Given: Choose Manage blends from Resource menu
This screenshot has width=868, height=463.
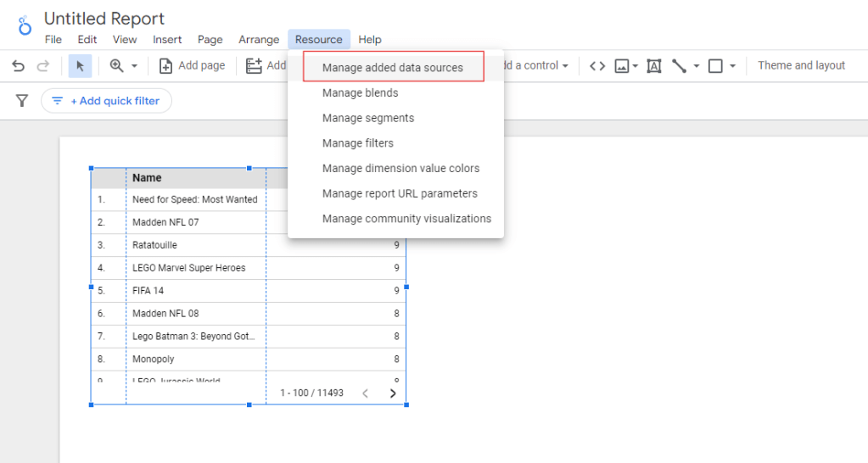Looking at the screenshot, I should (360, 92).
